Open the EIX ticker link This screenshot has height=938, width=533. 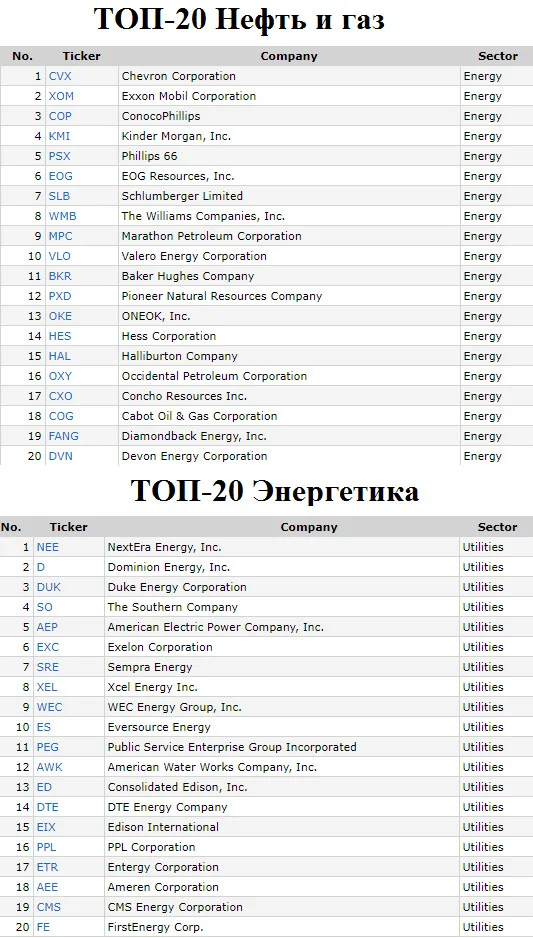46,827
